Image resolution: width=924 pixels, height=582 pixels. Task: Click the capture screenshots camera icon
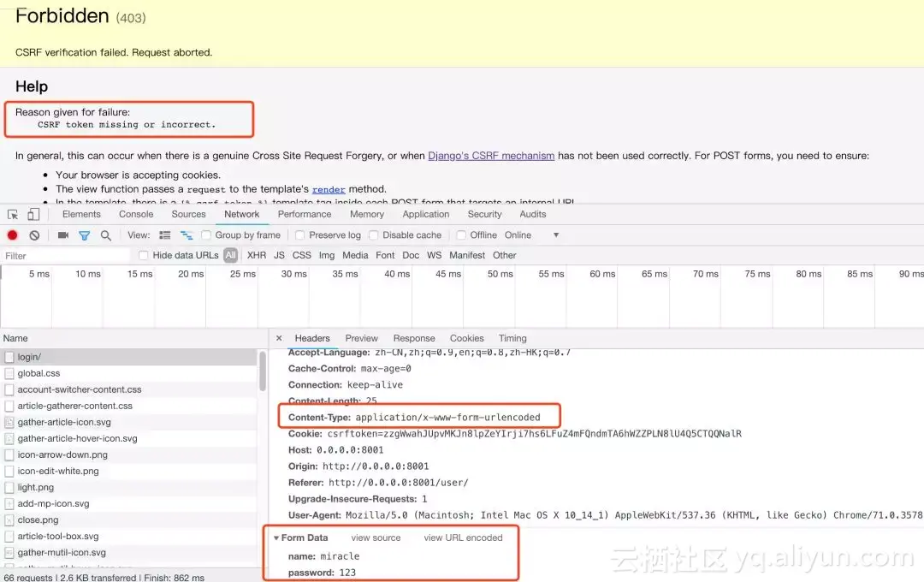point(63,235)
